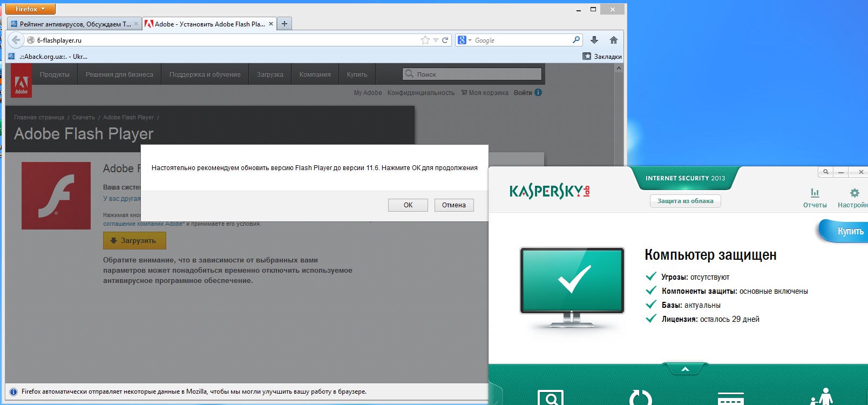Close the Рейтинг антивирусов tab
Viewport: 868px width, 405px height.
pos(136,24)
